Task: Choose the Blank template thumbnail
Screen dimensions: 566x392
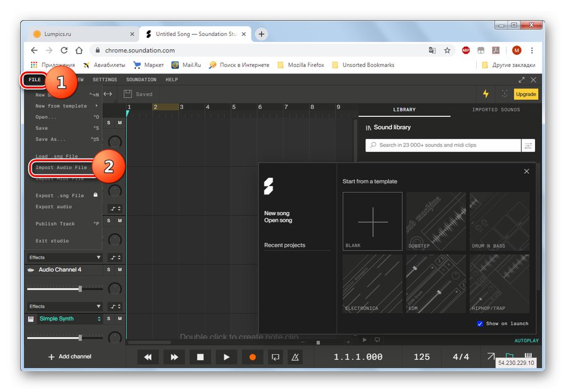Action: [x=372, y=221]
